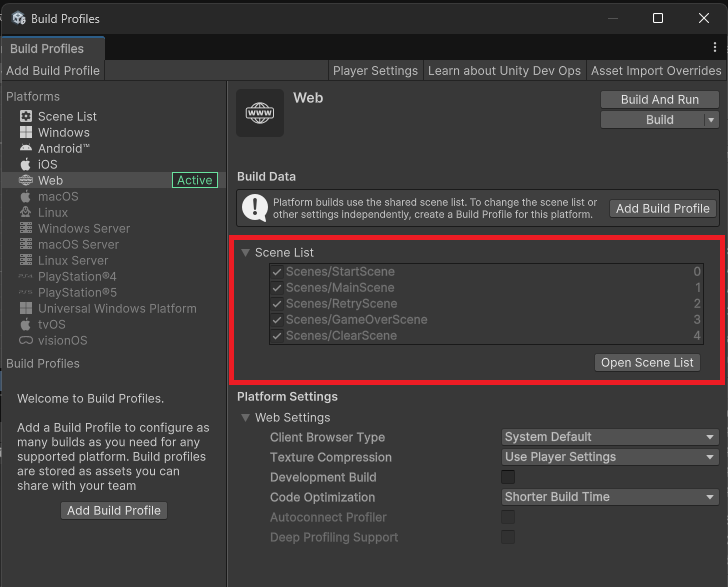Select the PlayStation 5 platform icon
The image size is (728, 587).
[26, 293]
